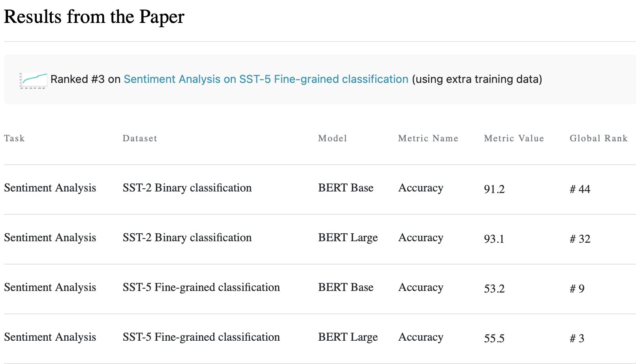Click Sentiment Analysis task in the first row
The height and width of the screenshot is (364, 636).
click(50, 188)
